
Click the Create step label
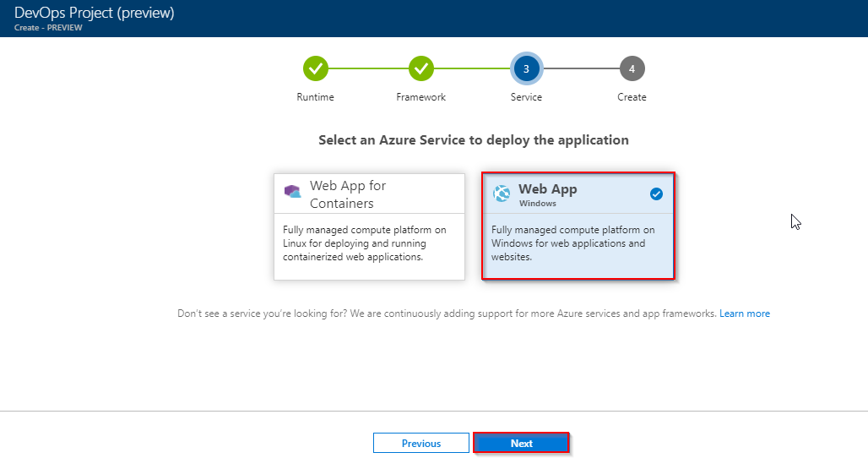[632, 97]
